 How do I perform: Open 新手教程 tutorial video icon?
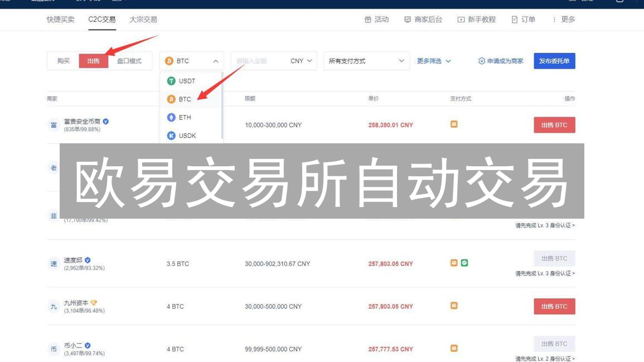pos(461,20)
